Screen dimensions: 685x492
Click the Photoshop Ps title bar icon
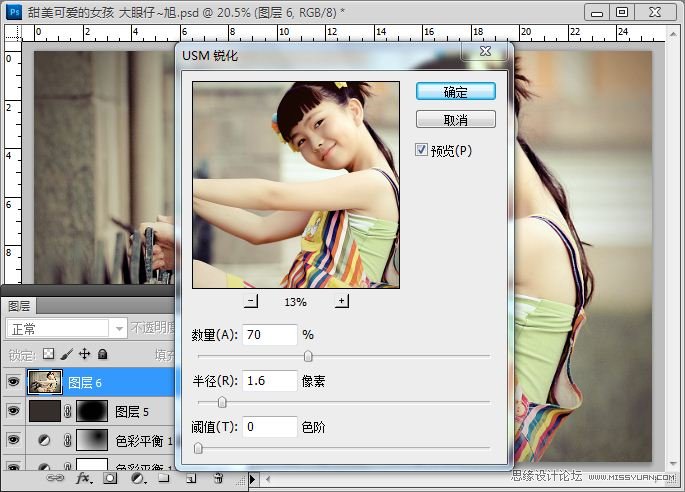(14, 12)
